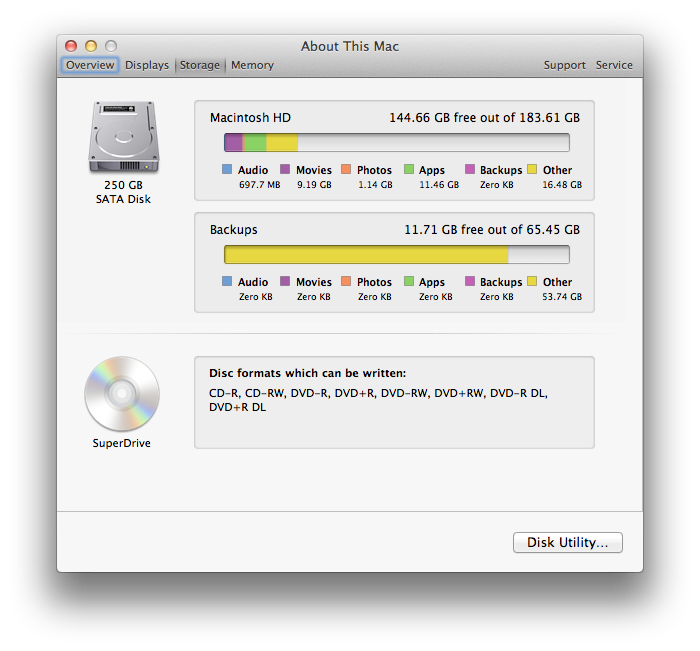The width and height of the screenshot is (700, 651).
Task: Click the 'About This Mac' window title
Action: pos(350,46)
